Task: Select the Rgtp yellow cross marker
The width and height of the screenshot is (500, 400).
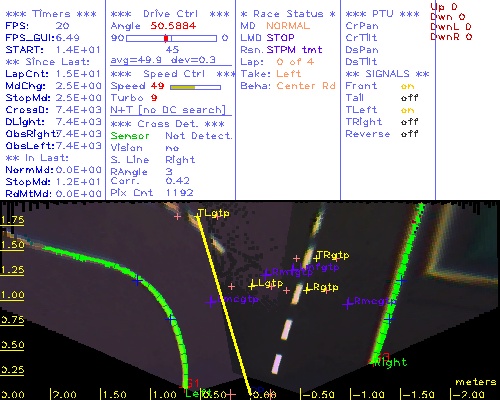Action: [x=307, y=289]
